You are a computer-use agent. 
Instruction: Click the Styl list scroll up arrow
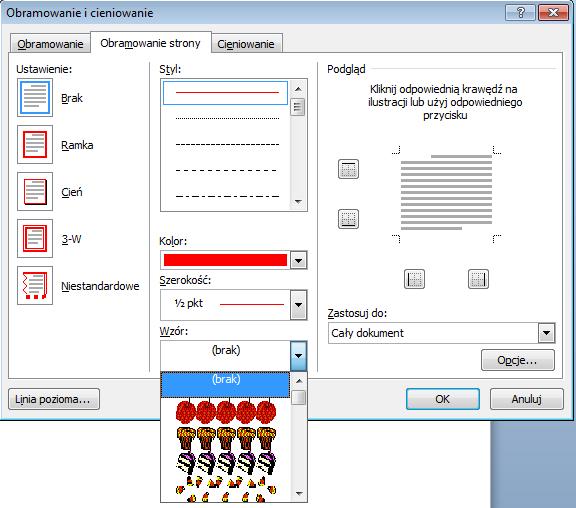coord(298,89)
